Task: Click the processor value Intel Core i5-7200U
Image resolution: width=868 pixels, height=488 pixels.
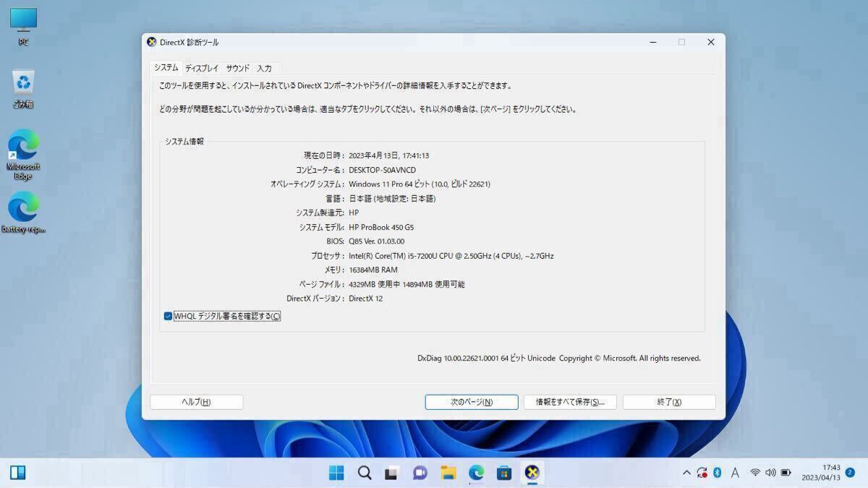Action: (x=451, y=256)
